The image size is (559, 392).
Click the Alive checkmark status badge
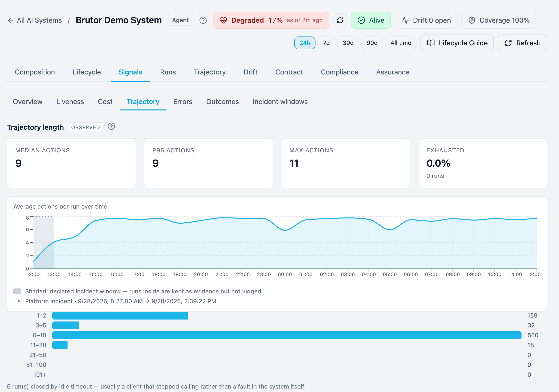coord(371,20)
